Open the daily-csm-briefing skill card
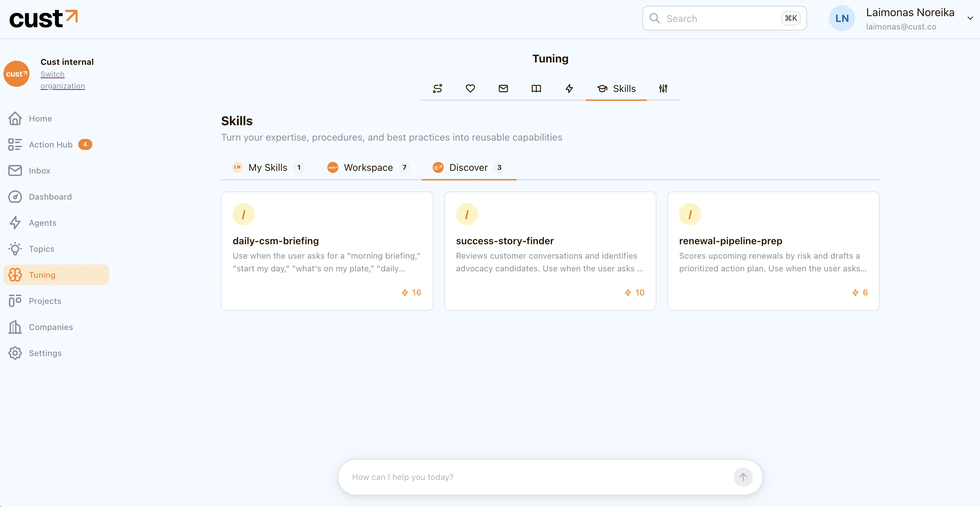 pyautogui.click(x=327, y=251)
